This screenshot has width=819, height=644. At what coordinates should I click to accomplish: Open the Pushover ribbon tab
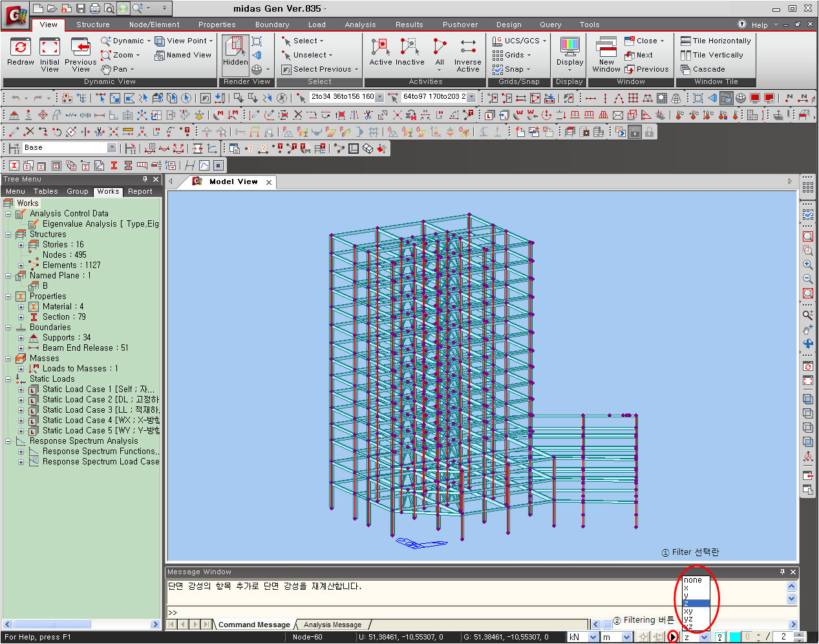460,25
